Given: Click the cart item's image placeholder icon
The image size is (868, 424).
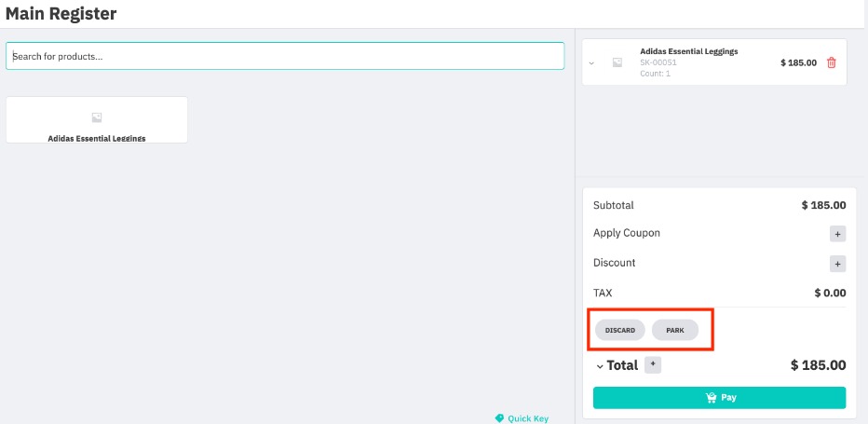Looking at the screenshot, I should 617,62.
